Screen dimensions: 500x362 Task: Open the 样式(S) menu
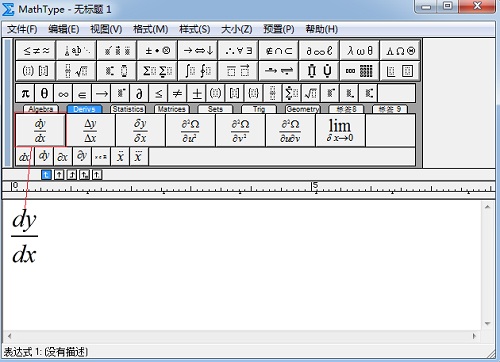[x=195, y=29]
